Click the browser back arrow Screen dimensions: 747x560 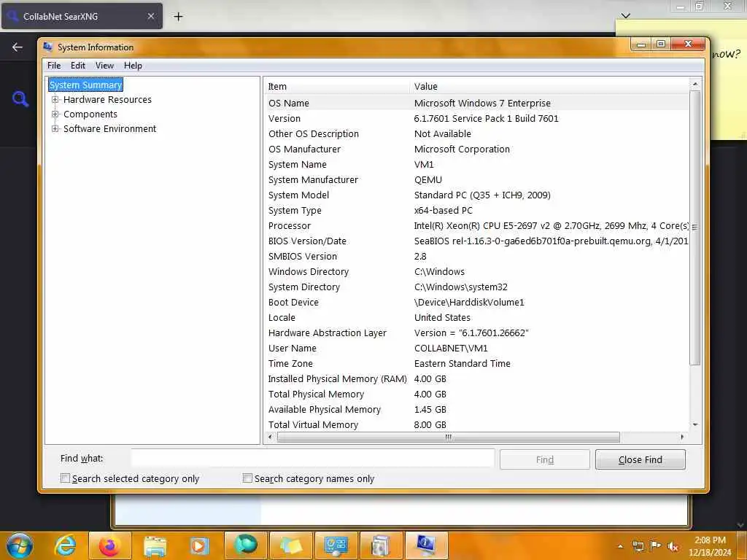(18, 47)
